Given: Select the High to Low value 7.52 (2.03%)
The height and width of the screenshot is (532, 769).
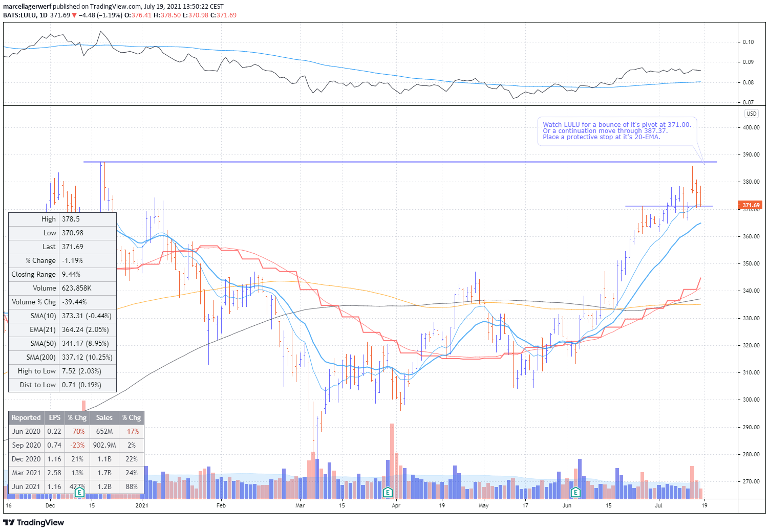Looking at the screenshot, I should pos(88,371).
